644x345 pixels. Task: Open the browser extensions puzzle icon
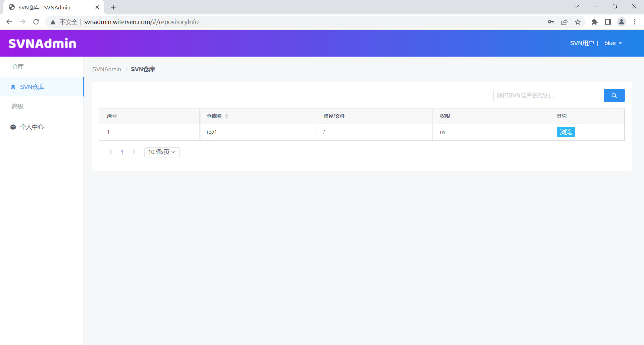point(594,22)
